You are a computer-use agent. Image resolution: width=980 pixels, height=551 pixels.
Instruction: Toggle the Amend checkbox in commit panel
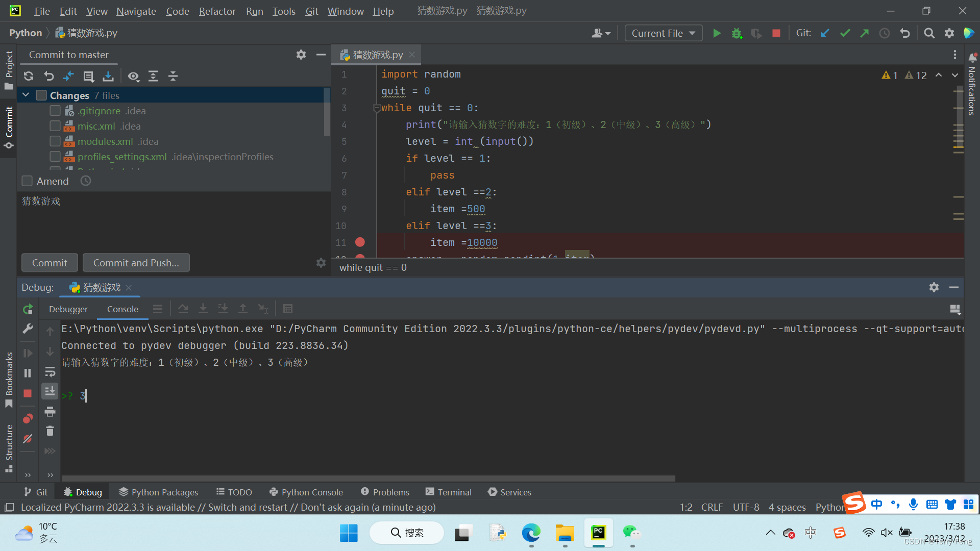27,181
